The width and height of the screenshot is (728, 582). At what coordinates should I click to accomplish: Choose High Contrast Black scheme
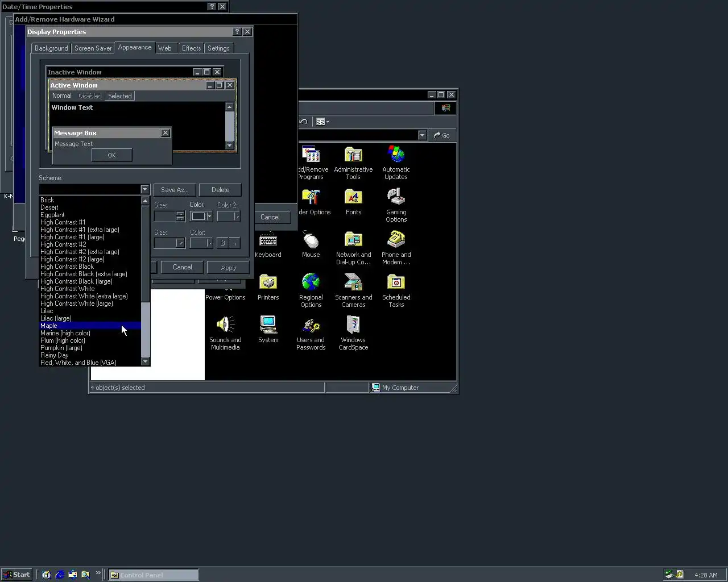pyautogui.click(x=90, y=267)
